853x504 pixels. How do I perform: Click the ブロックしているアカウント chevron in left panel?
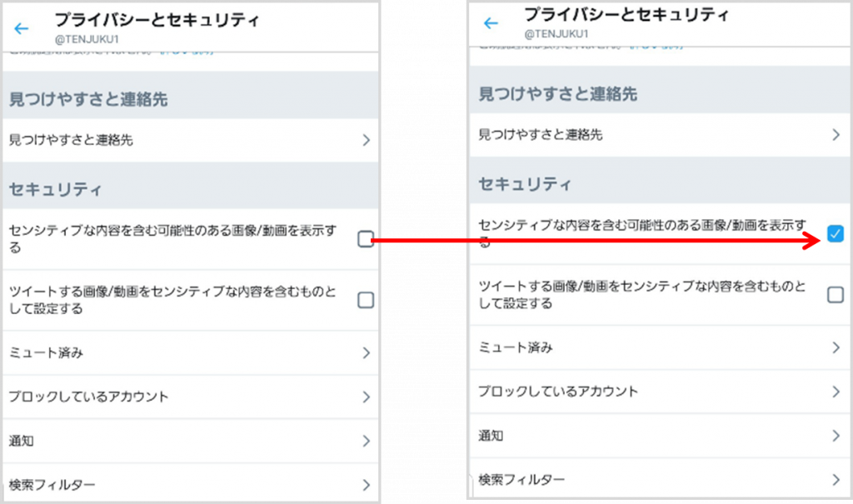[x=366, y=397]
